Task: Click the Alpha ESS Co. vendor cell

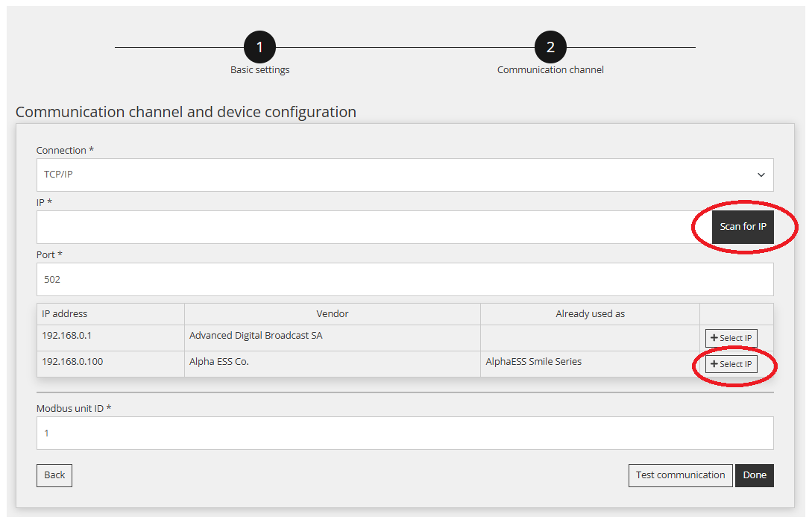Action: 333,364
